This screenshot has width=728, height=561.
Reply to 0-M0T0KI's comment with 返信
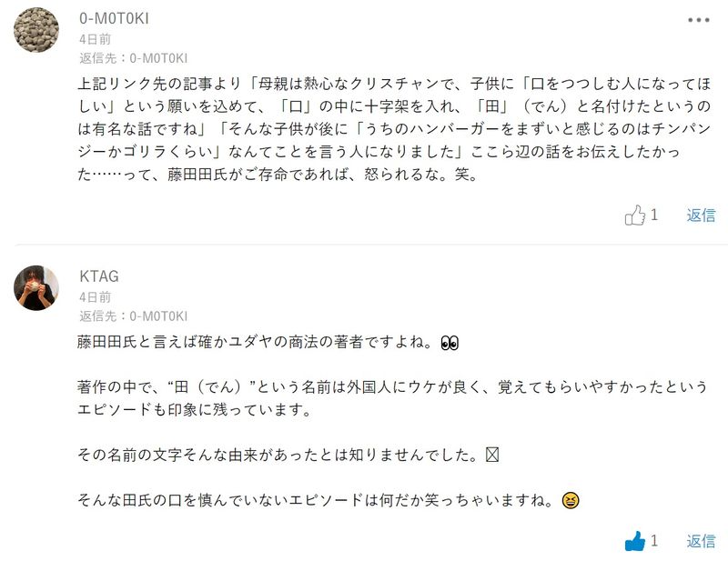coord(701,215)
